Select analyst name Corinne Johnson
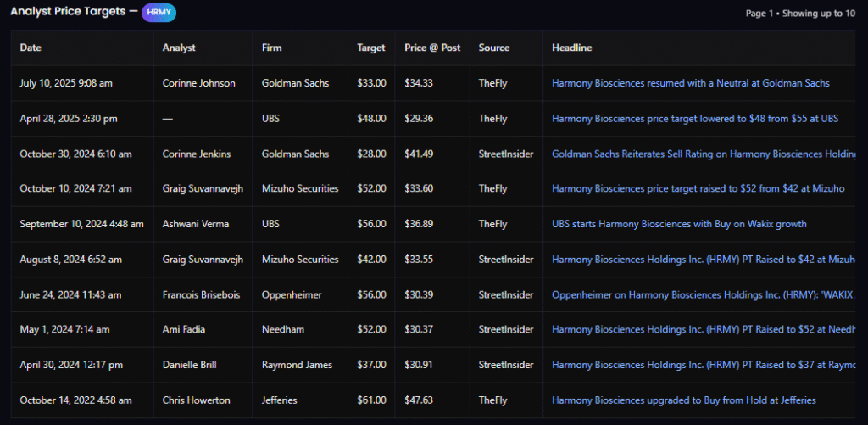 [x=198, y=83]
